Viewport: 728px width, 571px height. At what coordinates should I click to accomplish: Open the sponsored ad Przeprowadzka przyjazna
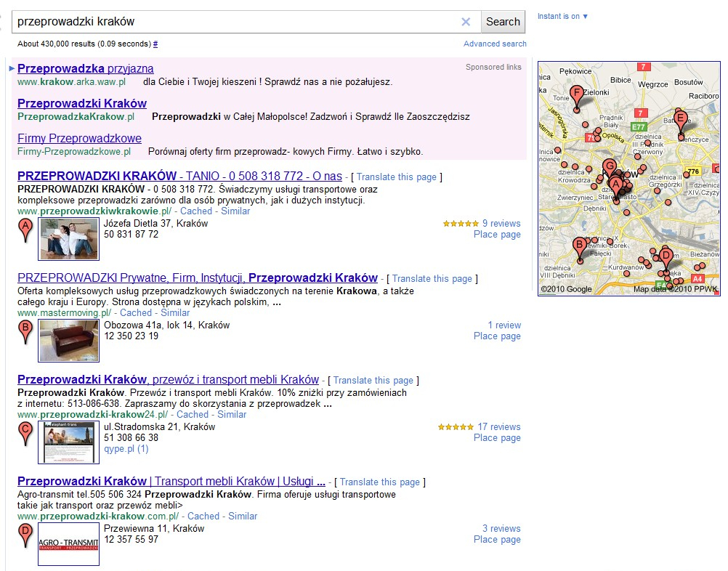(x=86, y=69)
